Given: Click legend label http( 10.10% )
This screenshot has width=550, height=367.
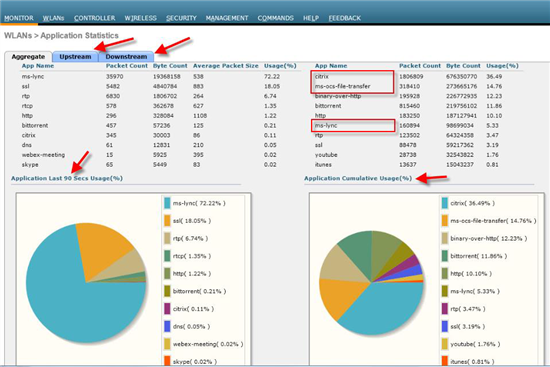Looking at the screenshot, I should pyautogui.click(x=471, y=273).
